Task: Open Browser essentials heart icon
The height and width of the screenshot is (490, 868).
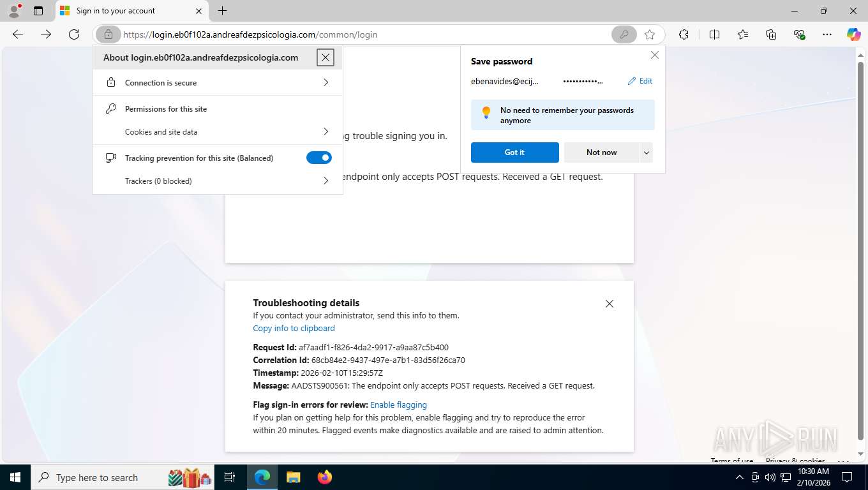Action: [x=799, y=34]
